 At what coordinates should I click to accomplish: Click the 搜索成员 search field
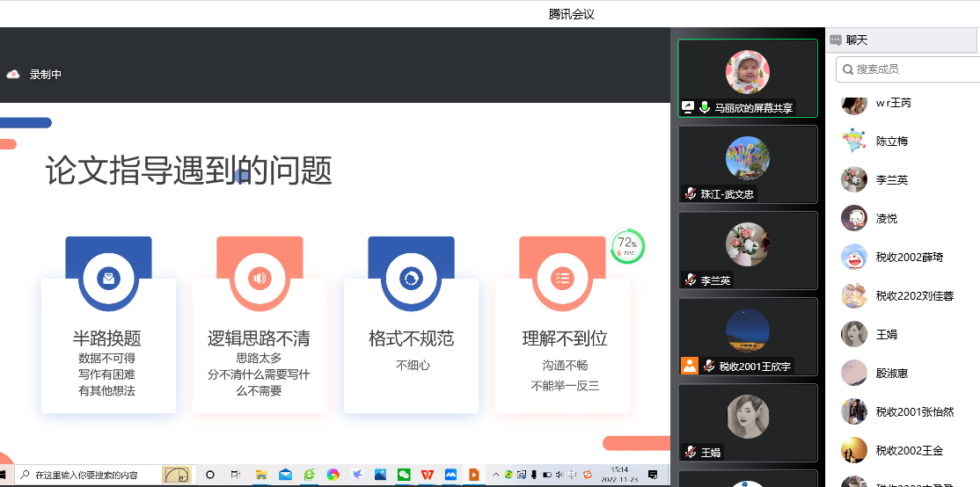click(x=906, y=69)
